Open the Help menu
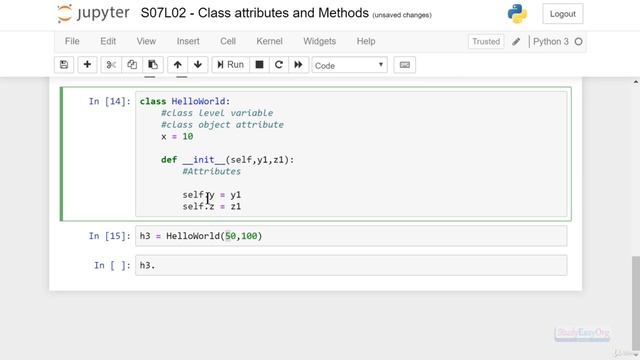 366,41
